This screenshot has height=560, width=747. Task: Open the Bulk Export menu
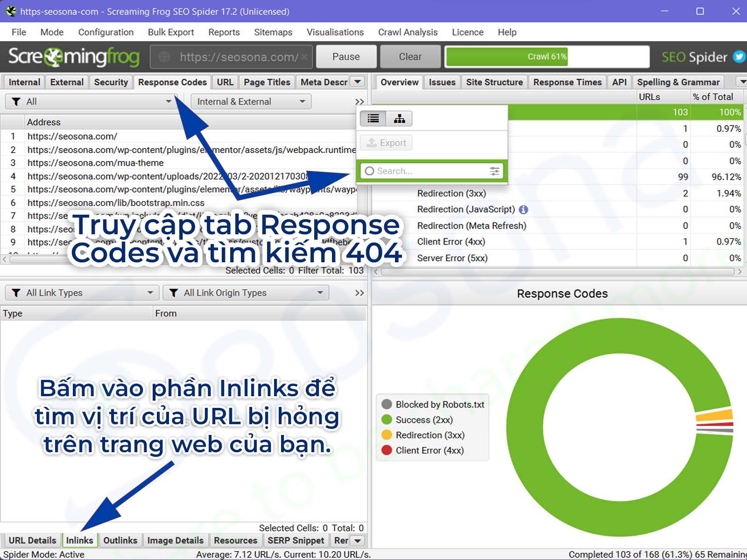[171, 32]
